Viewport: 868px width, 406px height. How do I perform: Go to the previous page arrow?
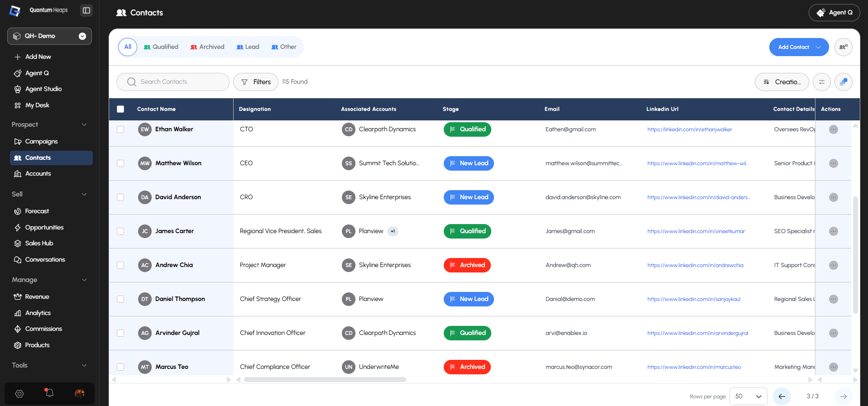click(x=782, y=396)
